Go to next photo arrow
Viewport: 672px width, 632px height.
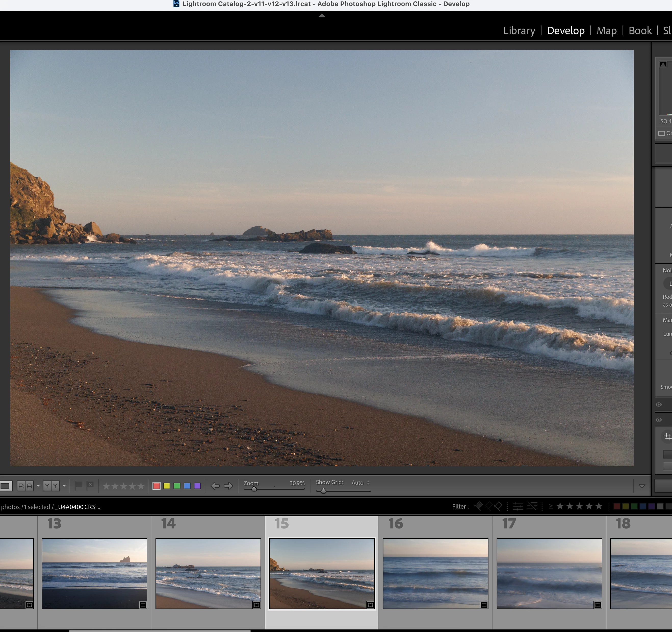pos(228,486)
